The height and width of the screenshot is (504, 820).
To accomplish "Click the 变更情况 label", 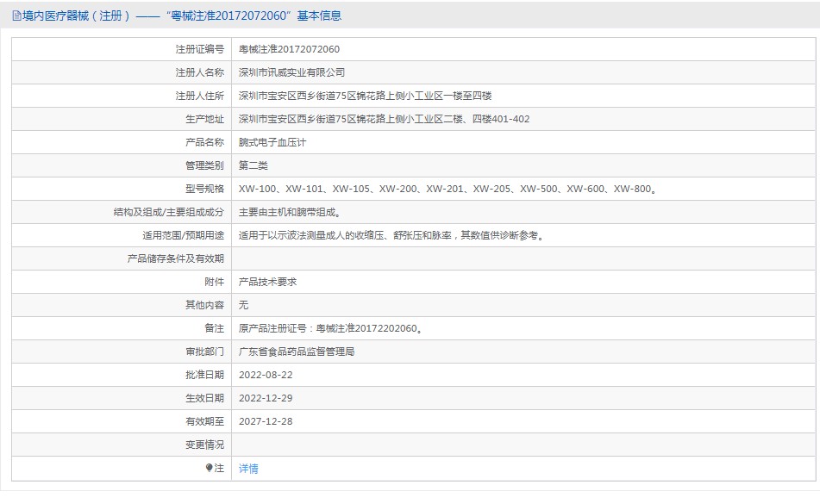I will pyautogui.click(x=204, y=445).
